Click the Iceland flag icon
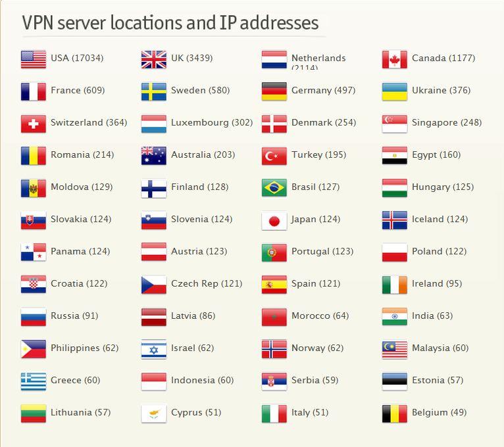The image size is (504, 447). click(395, 221)
